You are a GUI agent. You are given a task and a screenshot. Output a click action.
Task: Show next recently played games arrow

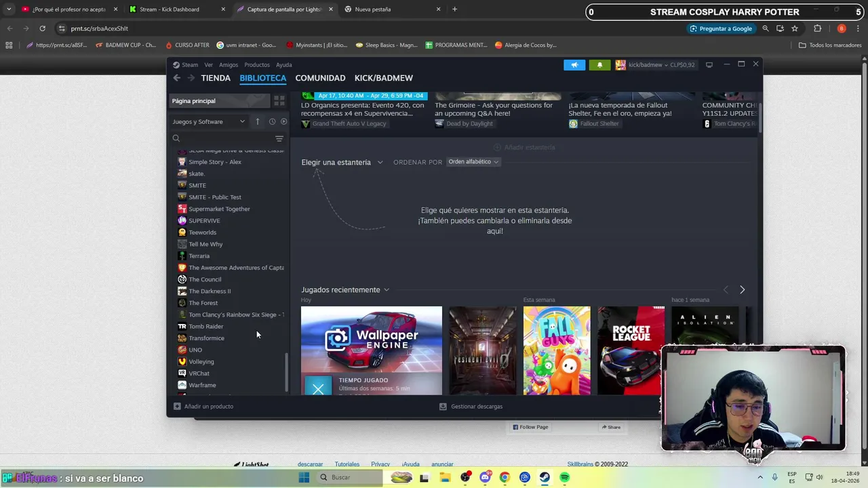[742, 289]
